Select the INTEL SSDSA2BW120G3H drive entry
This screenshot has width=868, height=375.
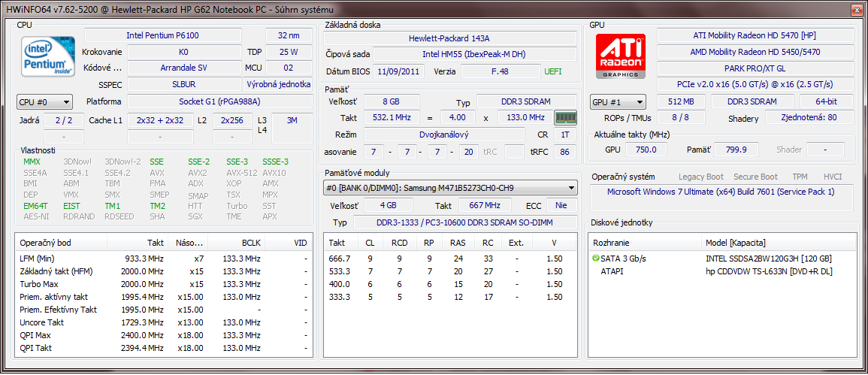point(768,259)
